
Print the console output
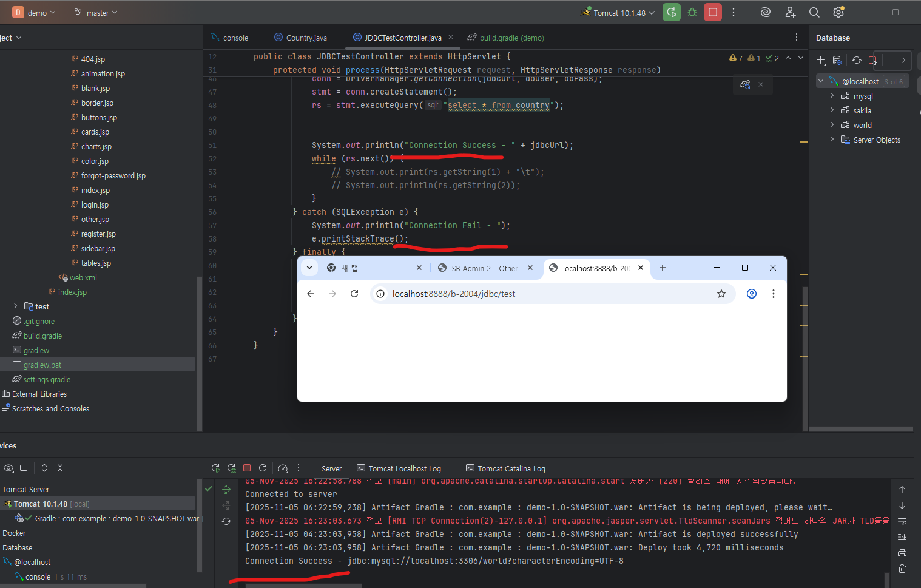point(902,553)
